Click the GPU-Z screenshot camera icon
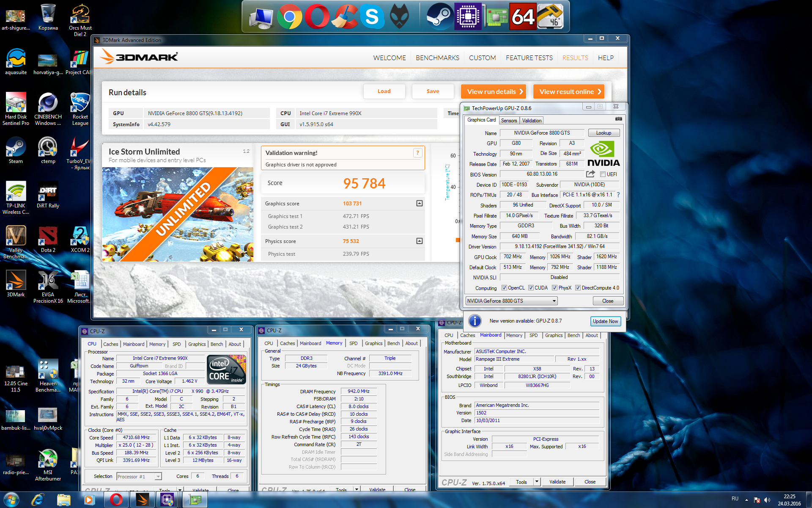The height and width of the screenshot is (508, 812). tap(619, 119)
